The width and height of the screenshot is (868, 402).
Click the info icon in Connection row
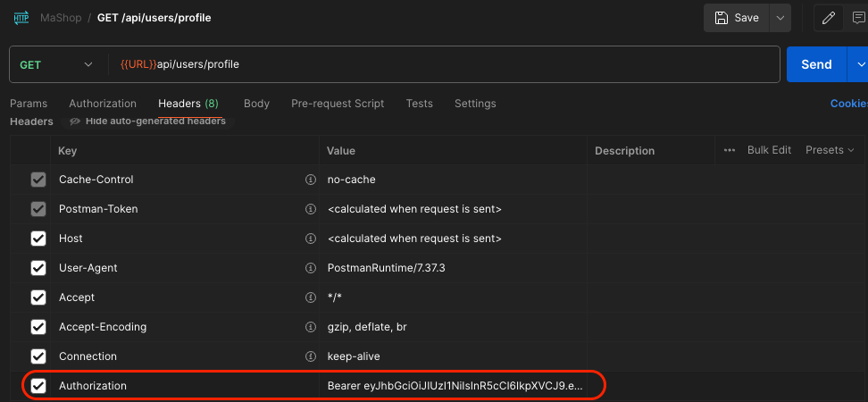click(x=311, y=356)
